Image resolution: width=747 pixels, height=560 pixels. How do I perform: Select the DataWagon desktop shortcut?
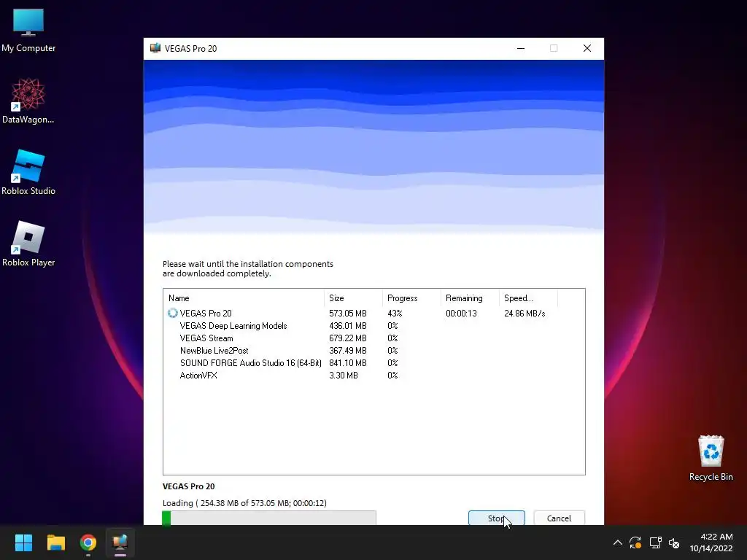tap(28, 101)
